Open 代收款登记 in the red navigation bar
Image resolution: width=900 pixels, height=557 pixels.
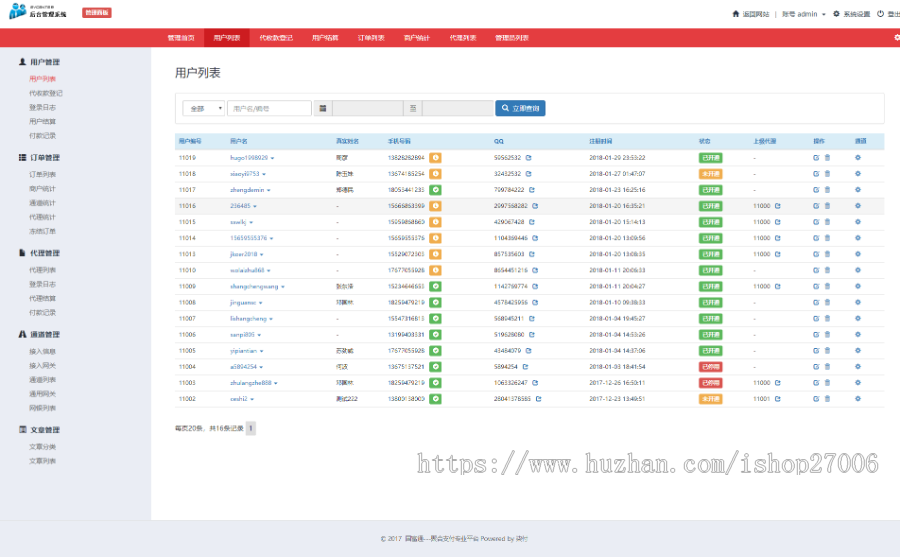click(276, 38)
